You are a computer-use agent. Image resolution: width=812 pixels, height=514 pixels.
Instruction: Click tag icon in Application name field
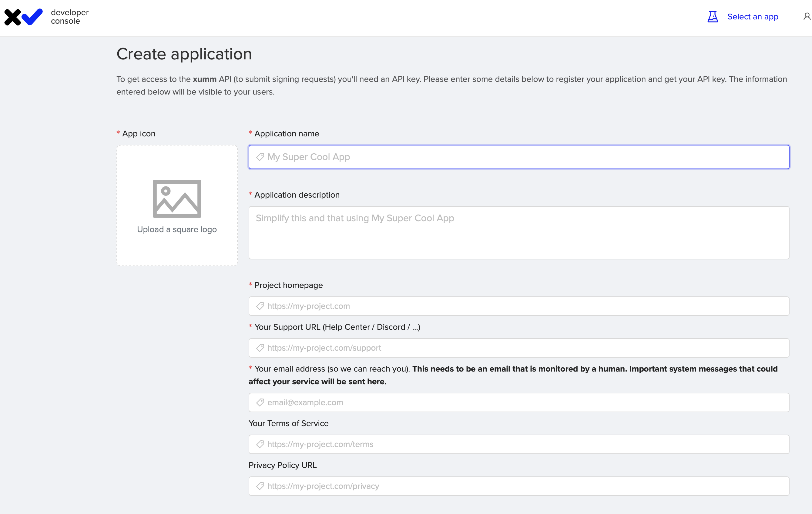[x=260, y=157]
